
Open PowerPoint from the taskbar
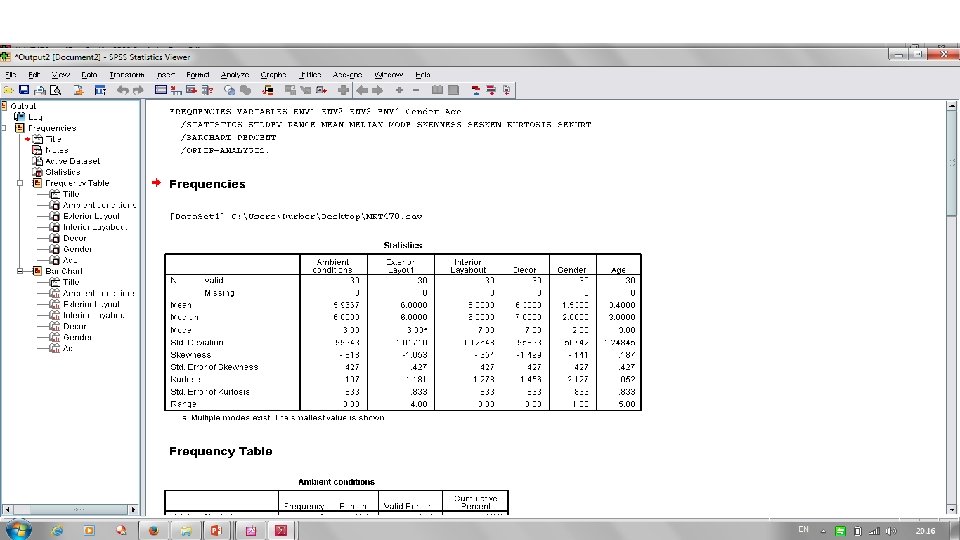coord(217,530)
